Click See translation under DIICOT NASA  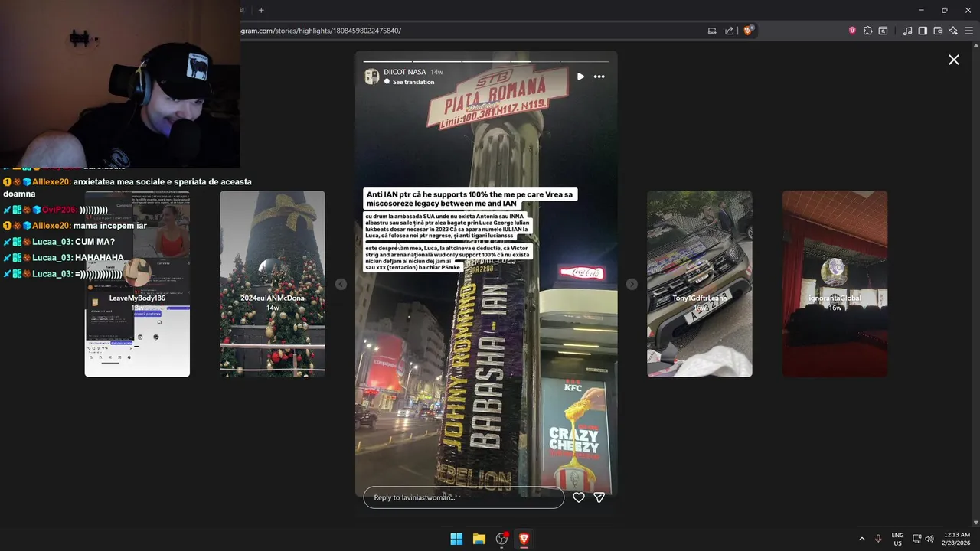click(413, 82)
